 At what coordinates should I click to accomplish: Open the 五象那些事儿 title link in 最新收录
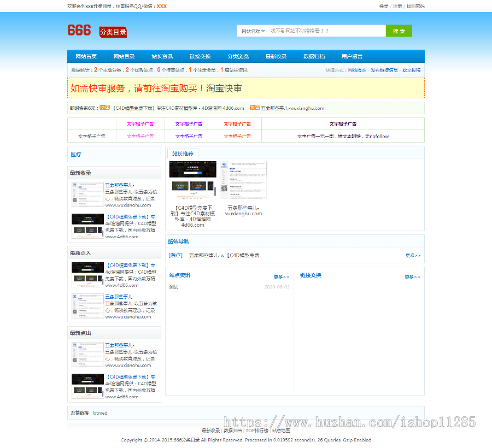pyautogui.click(x=120, y=185)
